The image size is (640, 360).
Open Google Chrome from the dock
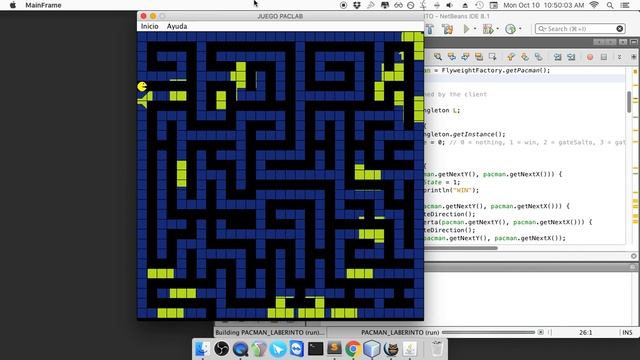pos(353,349)
